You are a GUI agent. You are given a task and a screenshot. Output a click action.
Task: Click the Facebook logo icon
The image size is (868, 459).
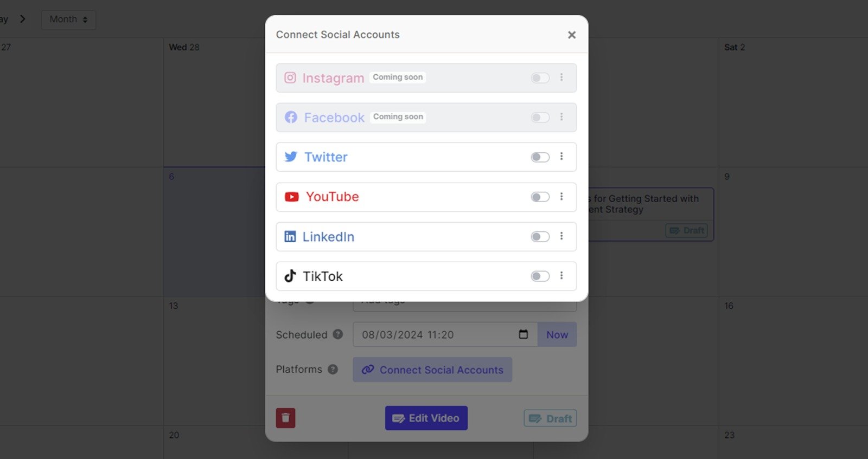coord(291,117)
